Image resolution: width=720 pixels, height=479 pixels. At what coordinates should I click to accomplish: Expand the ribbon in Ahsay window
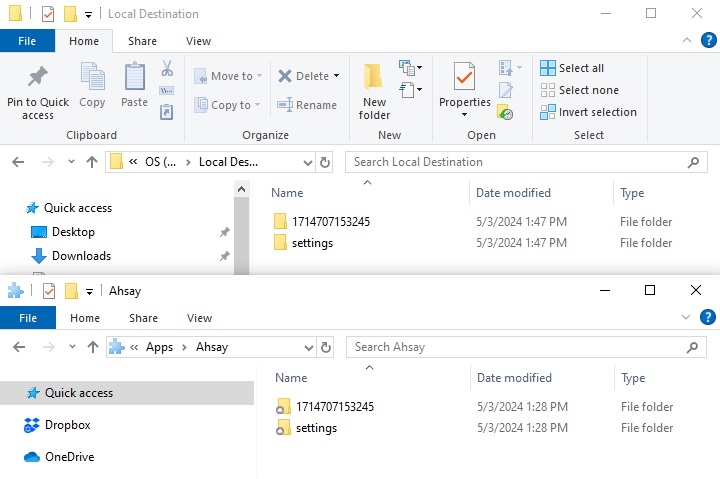[686, 317]
